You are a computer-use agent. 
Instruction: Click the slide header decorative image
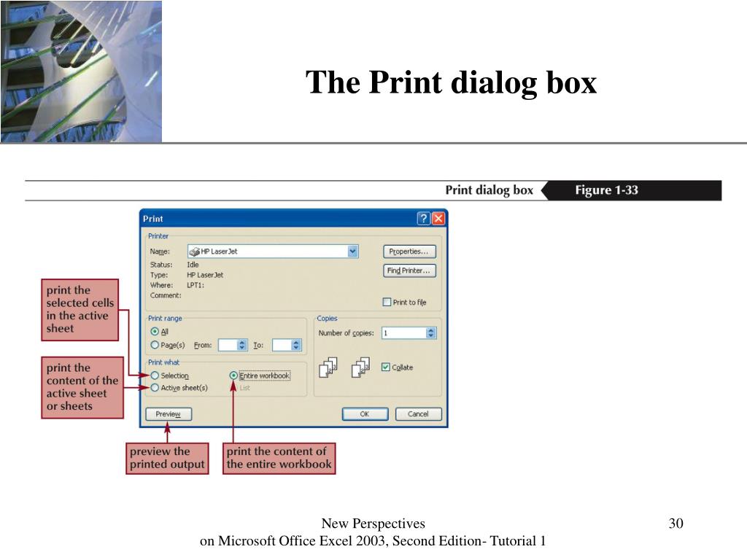pyautogui.click(x=81, y=71)
